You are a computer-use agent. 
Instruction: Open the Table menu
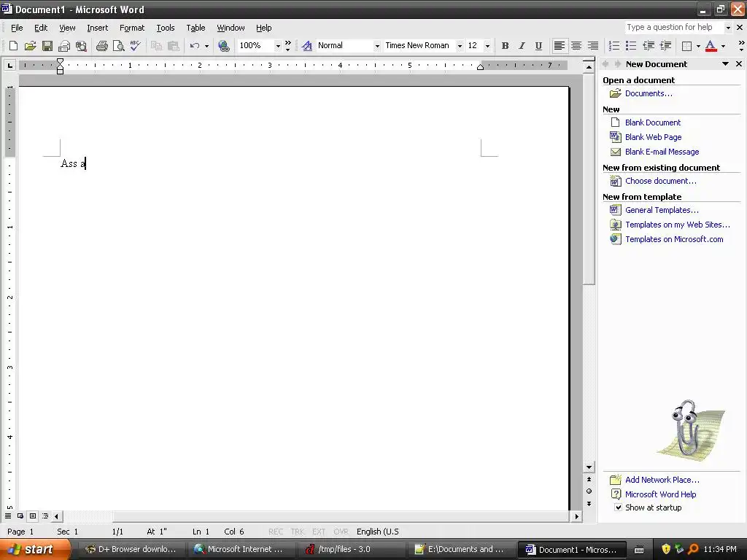(196, 28)
